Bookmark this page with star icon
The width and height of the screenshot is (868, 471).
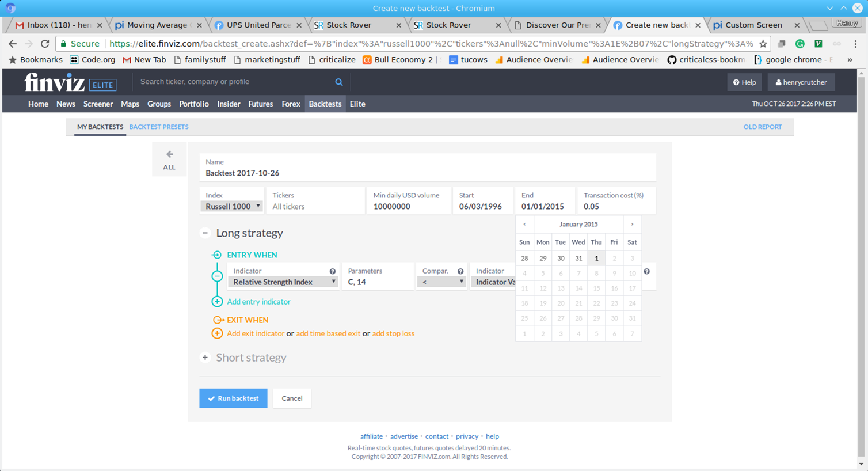[763, 44]
